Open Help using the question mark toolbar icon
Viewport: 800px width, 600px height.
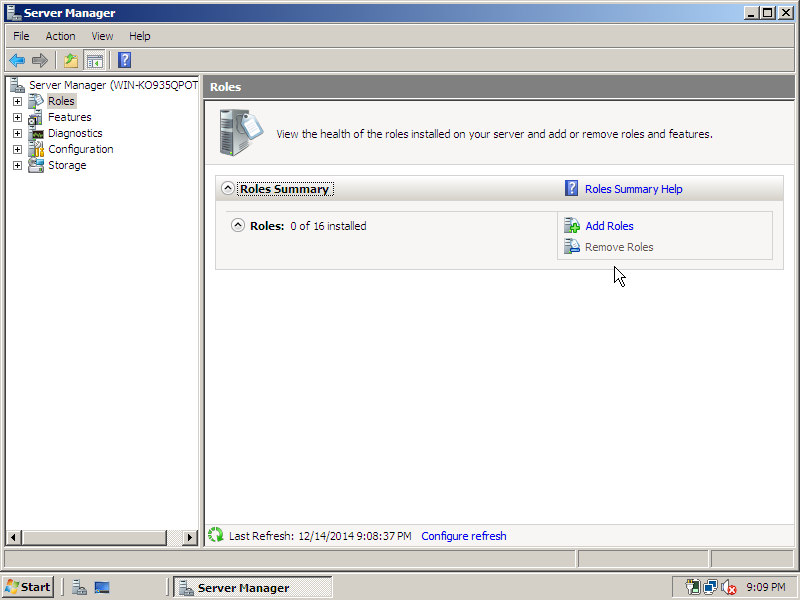(123, 60)
